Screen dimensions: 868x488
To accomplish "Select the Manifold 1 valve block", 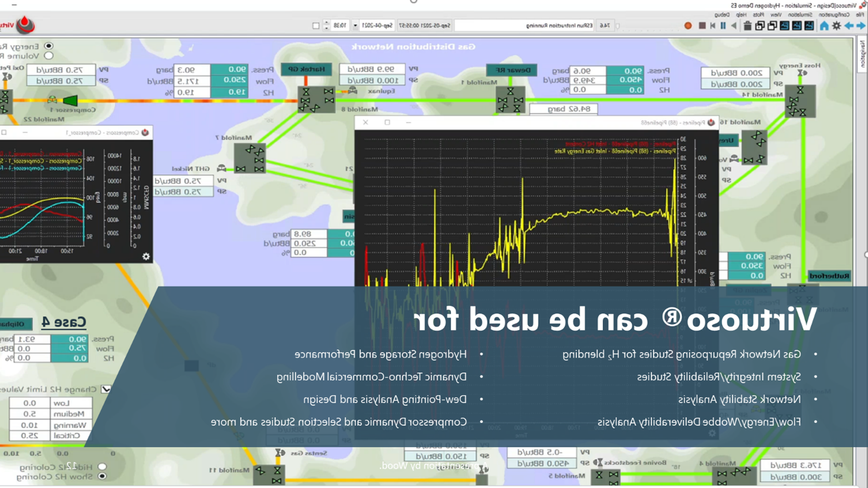I will 510,99.
